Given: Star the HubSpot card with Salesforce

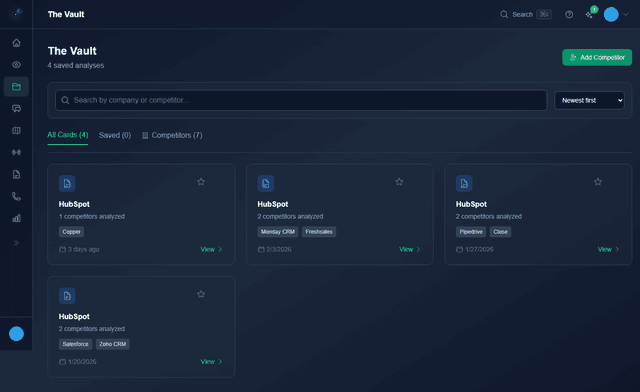Looking at the screenshot, I should (x=201, y=294).
